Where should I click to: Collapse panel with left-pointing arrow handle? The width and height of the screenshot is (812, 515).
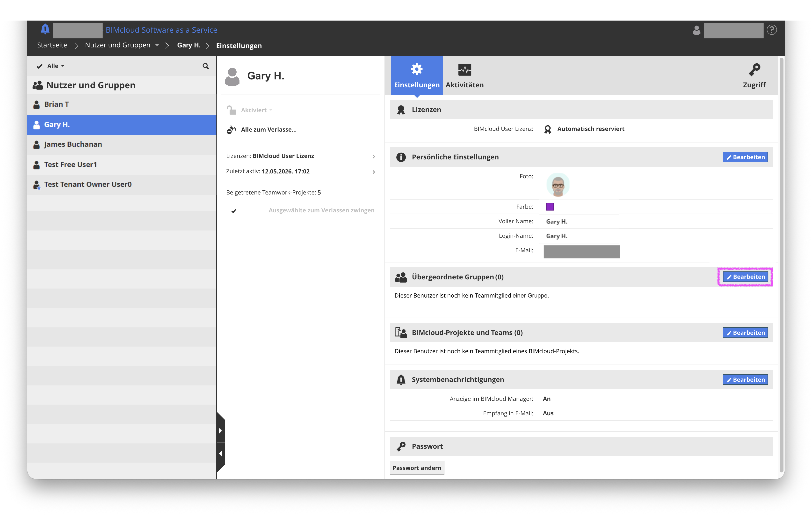221,454
